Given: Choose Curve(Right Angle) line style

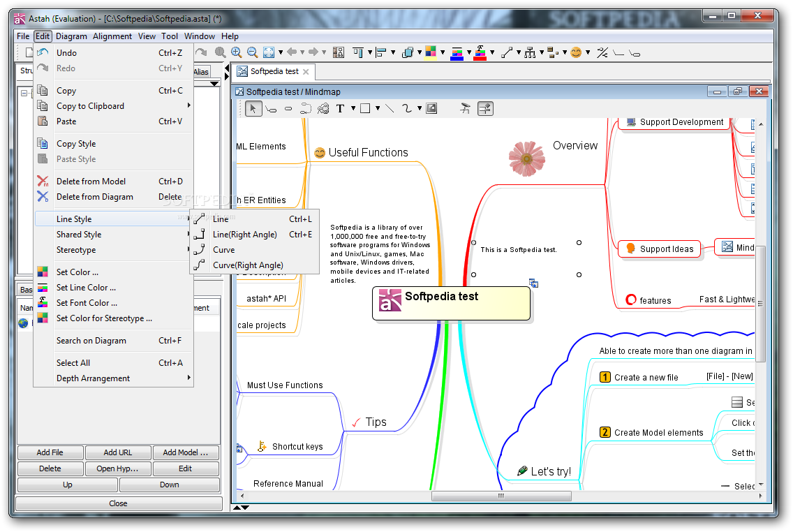Looking at the screenshot, I should pyautogui.click(x=254, y=265).
